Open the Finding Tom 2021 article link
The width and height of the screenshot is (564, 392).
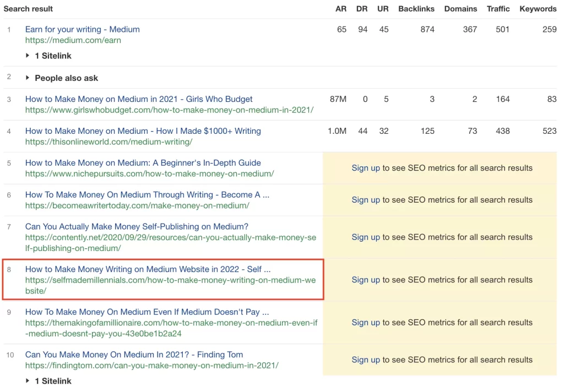tap(133, 355)
